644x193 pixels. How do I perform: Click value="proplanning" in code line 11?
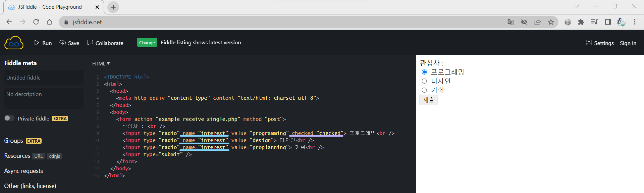coord(260,147)
